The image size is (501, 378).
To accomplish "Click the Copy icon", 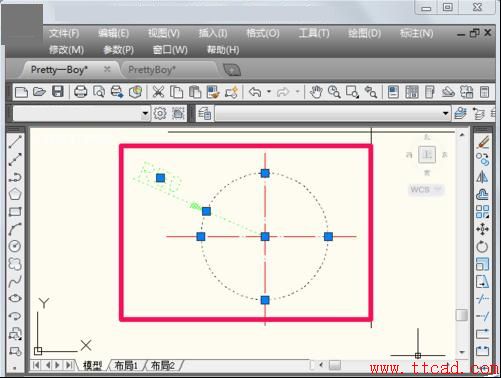I will click(x=176, y=92).
